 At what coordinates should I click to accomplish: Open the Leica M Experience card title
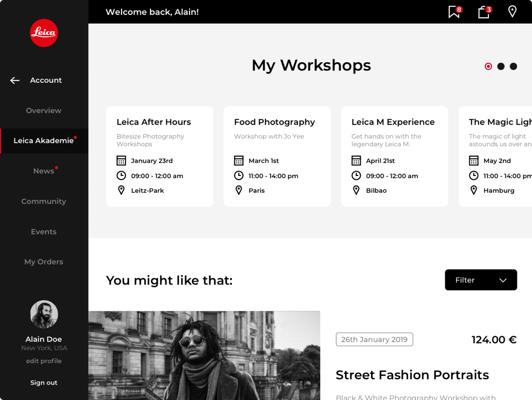point(393,122)
